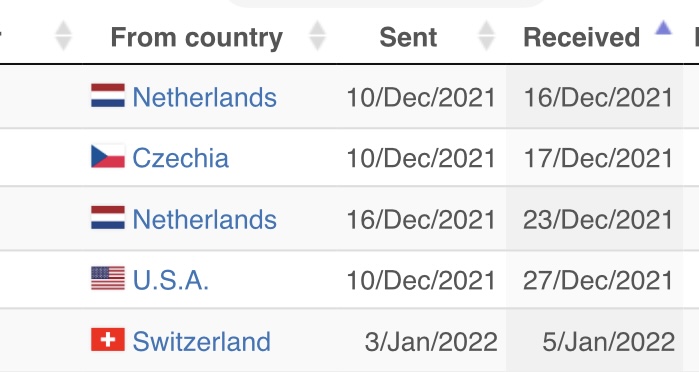Viewport: 699px width, 372px height.
Task: Click the Czechia flag icon
Action: pos(108,156)
